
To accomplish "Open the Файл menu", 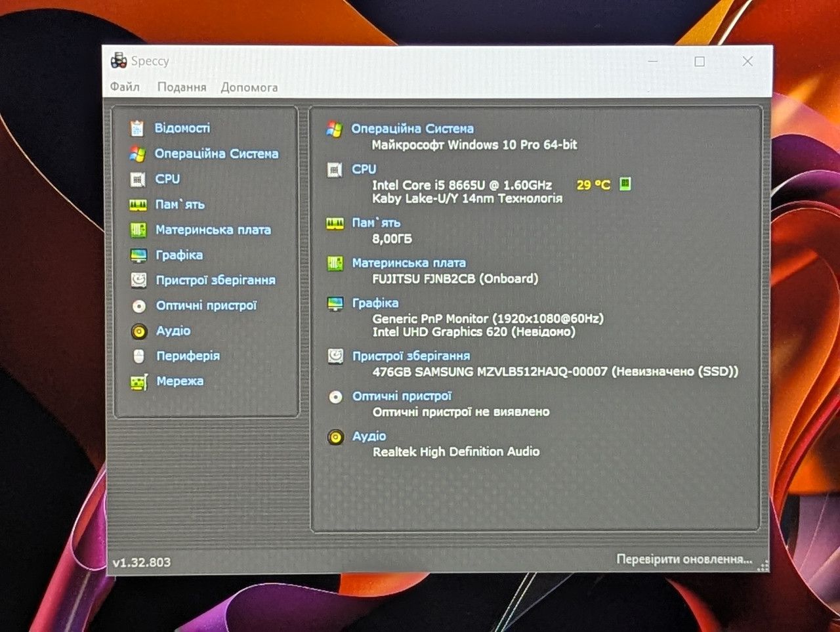I will point(125,87).
